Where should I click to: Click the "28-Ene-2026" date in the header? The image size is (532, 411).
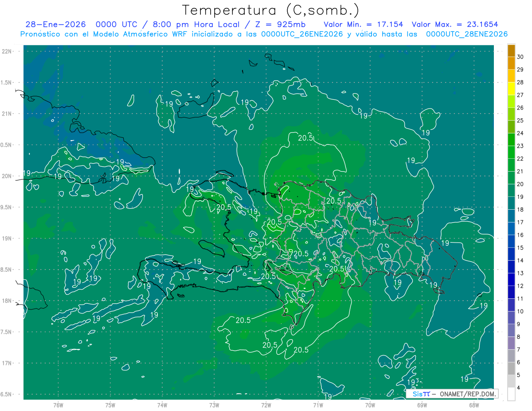[x=55, y=24]
